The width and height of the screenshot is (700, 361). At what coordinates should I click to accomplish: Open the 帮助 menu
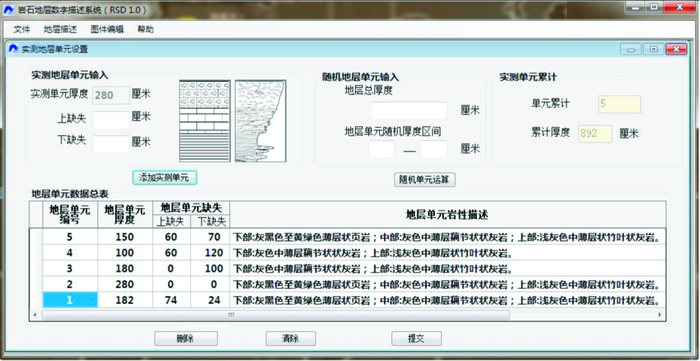point(146,29)
